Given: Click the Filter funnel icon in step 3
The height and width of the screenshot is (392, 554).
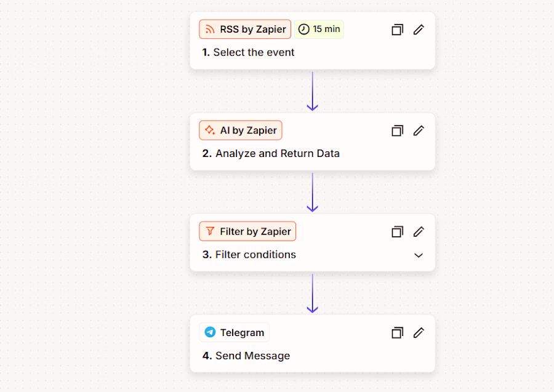Looking at the screenshot, I should tap(210, 232).
